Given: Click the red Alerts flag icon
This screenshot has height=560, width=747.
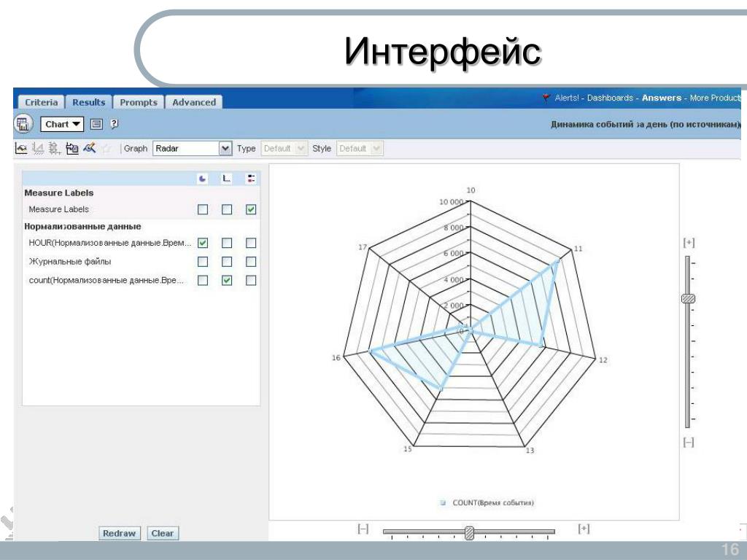Looking at the screenshot, I should (546, 98).
